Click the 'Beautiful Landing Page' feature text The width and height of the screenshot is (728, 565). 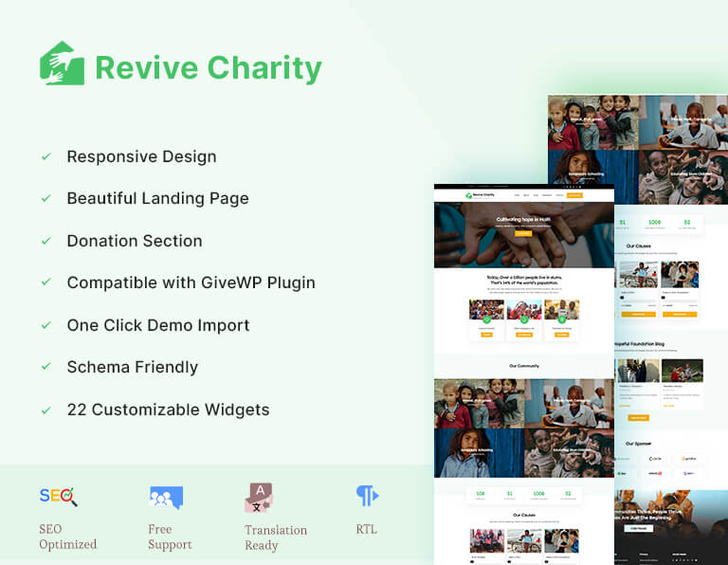[x=158, y=199]
